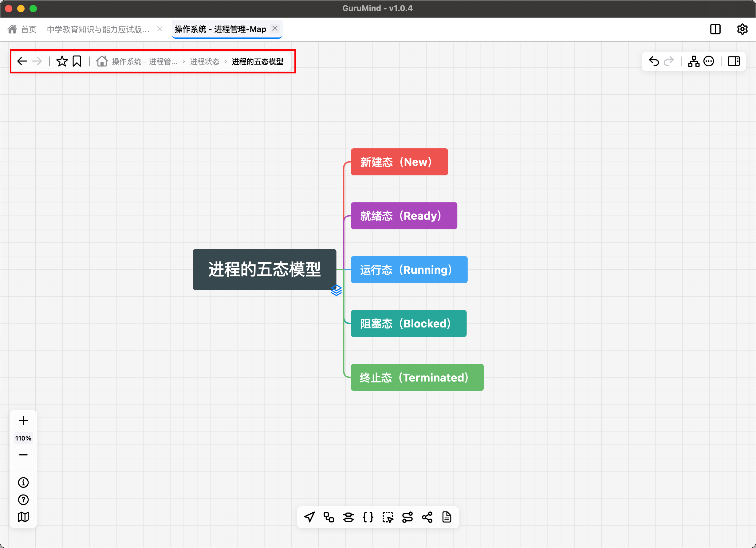The width and height of the screenshot is (756, 548).
Task: Select the 运行态 (Running) node
Action: [409, 269]
